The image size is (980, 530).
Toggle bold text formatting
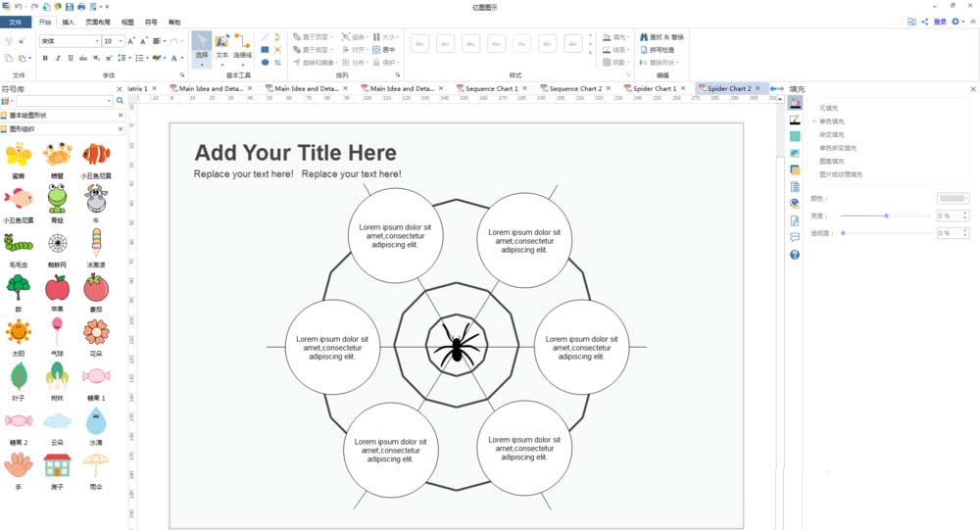click(45, 58)
